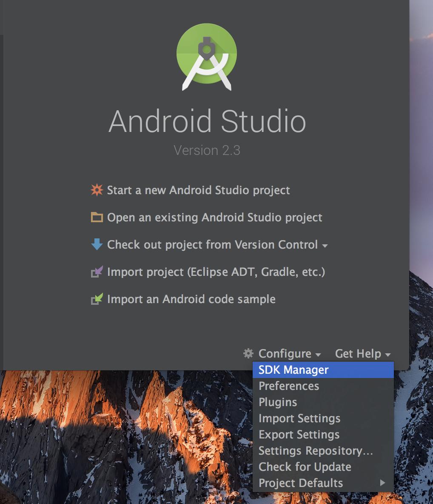The width and height of the screenshot is (433, 504).
Task: Choose Plugins in the Configure menu
Action: 323,402
